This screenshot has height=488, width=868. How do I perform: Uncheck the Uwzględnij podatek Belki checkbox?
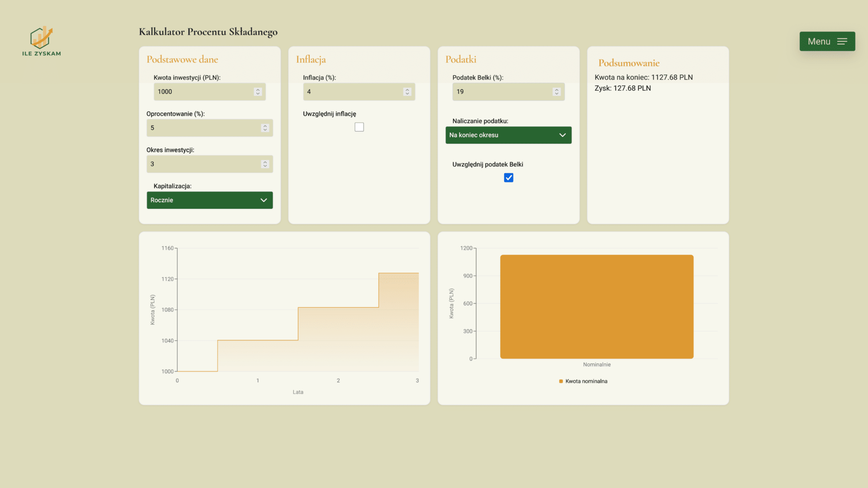(509, 178)
